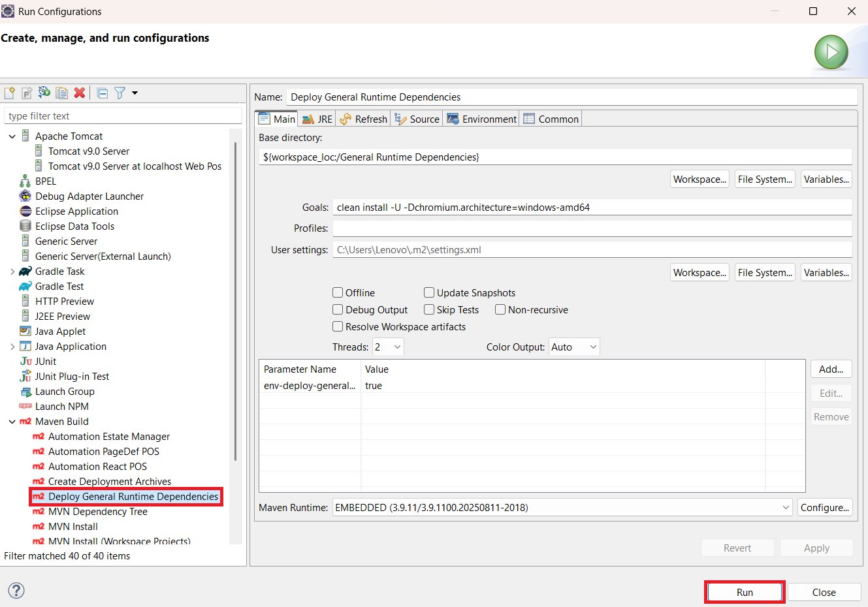Screen dimensions: 868x607
Task: Click Filter launch configurations icon
Action: [x=120, y=93]
